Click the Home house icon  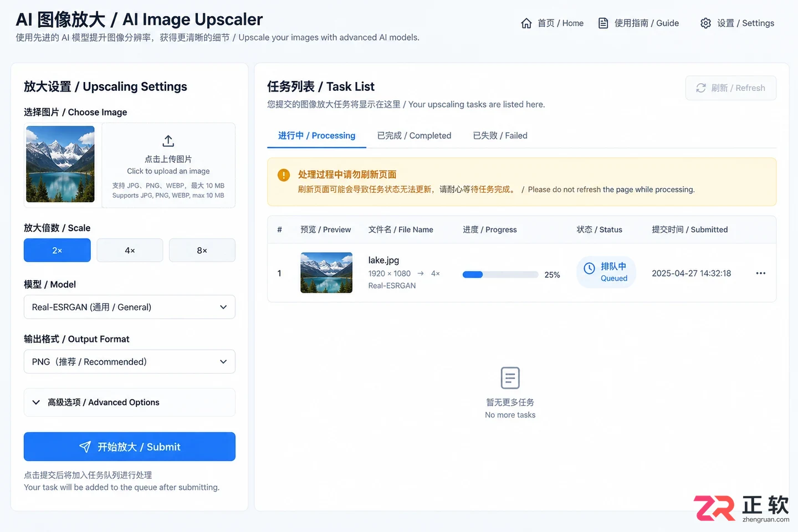(x=526, y=23)
